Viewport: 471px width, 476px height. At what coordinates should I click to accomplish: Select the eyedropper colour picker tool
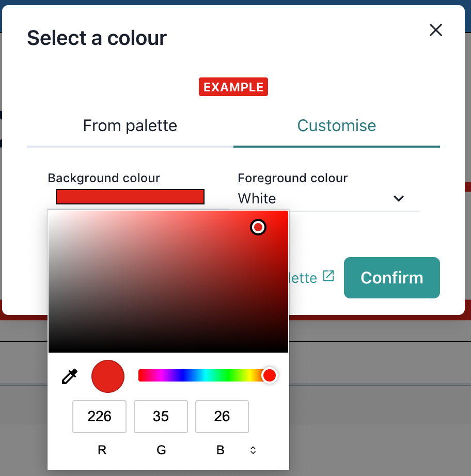[69, 376]
